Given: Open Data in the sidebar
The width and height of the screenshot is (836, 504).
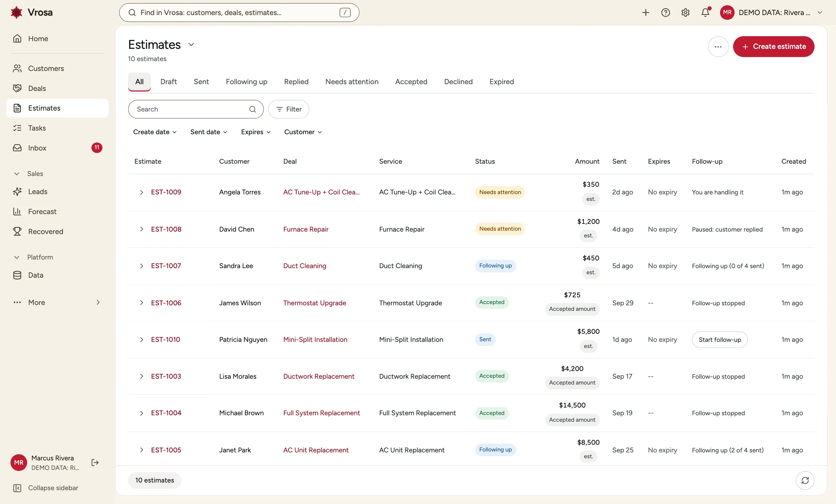Looking at the screenshot, I should (x=57, y=275).
